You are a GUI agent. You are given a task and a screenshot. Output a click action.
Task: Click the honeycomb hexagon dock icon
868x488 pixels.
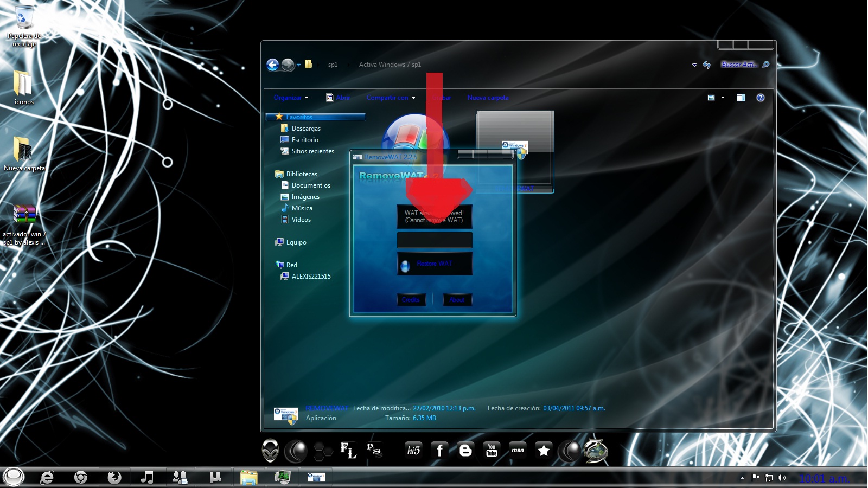click(323, 451)
